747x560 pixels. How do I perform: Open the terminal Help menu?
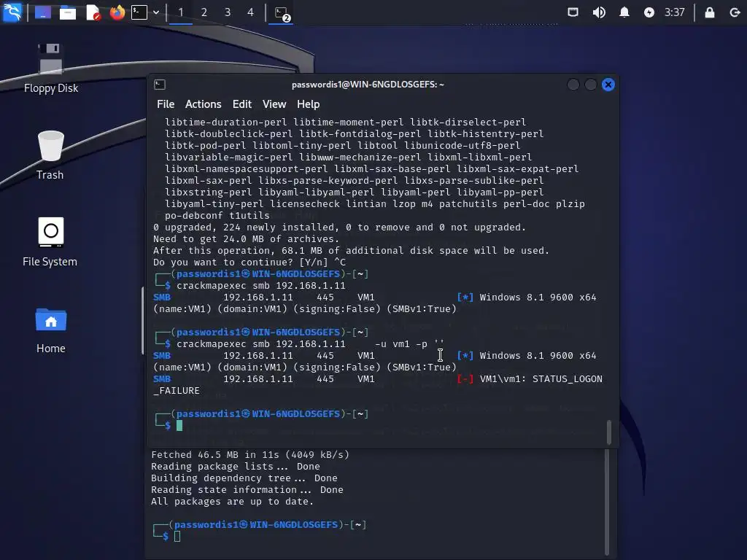pos(309,104)
